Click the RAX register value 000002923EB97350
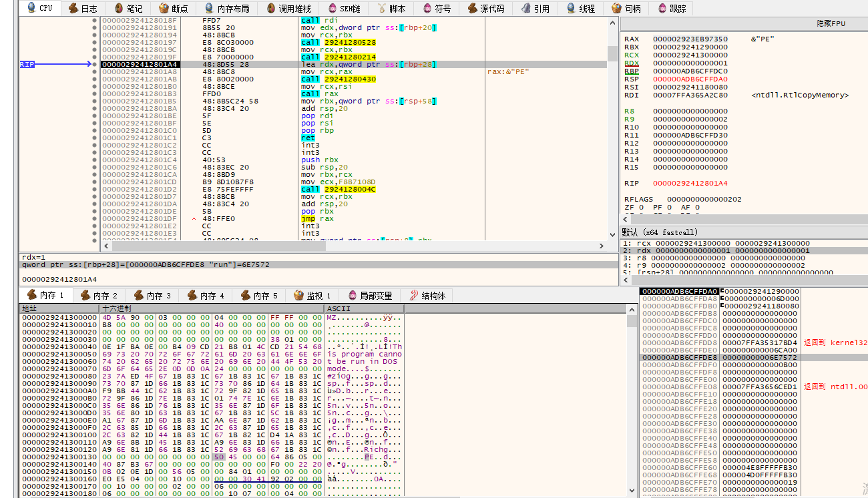 point(690,39)
